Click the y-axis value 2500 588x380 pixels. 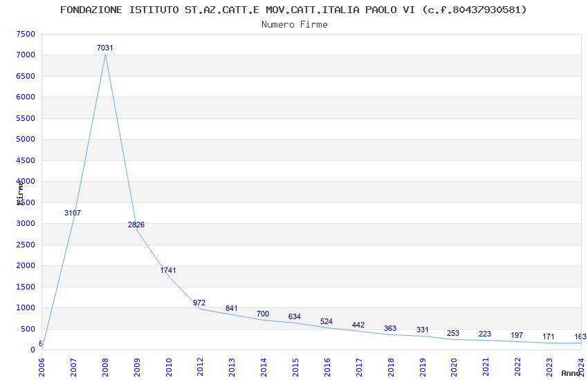point(26,245)
